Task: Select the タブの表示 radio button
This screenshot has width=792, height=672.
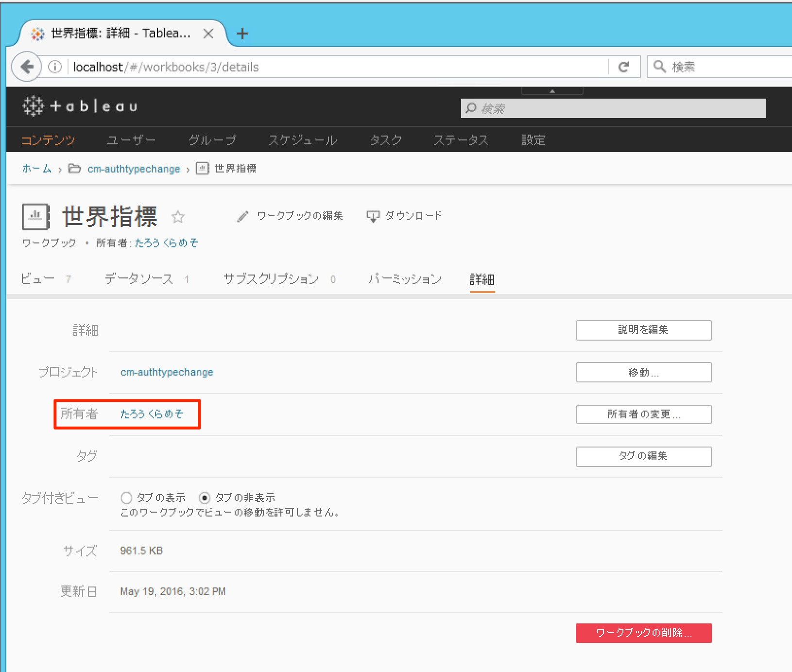Action: [x=126, y=498]
